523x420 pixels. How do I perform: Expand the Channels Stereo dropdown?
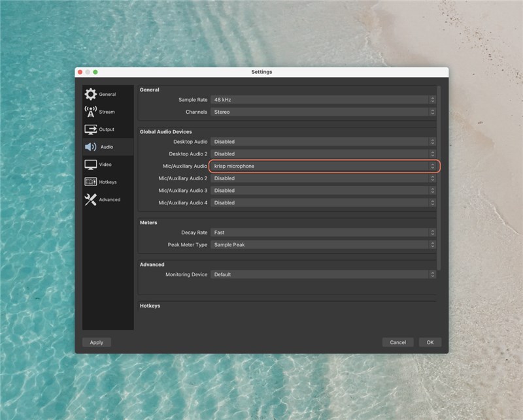pyautogui.click(x=323, y=112)
